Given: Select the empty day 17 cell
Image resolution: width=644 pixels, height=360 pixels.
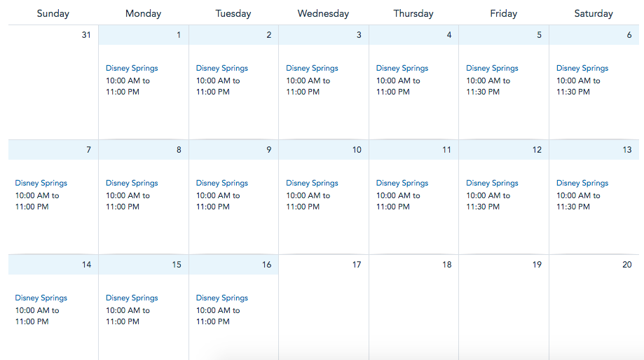Looking at the screenshot, I should point(324,308).
